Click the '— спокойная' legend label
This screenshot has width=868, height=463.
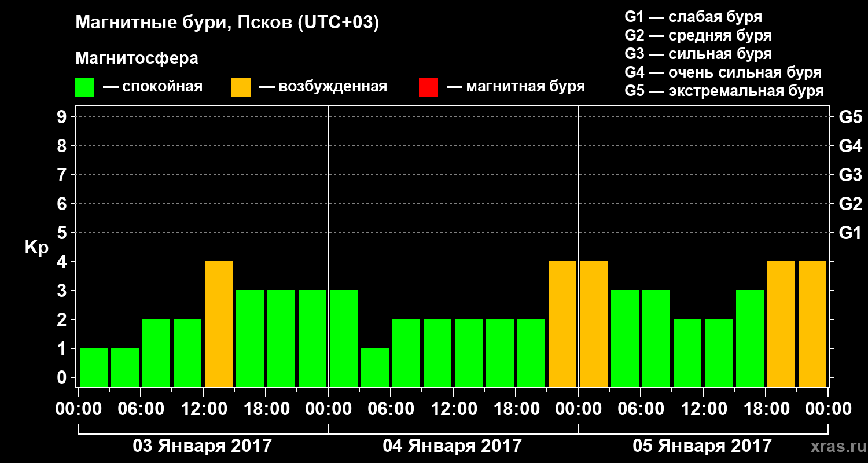[153, 87]
